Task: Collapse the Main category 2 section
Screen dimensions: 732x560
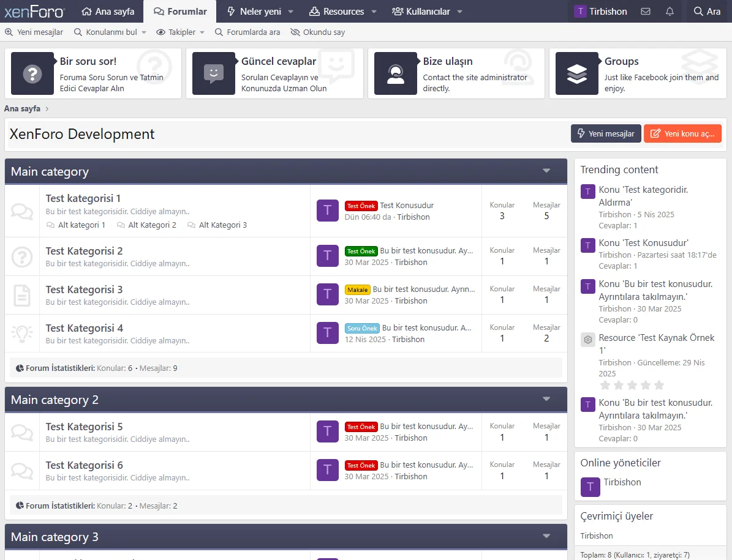Action: point(546,400)
